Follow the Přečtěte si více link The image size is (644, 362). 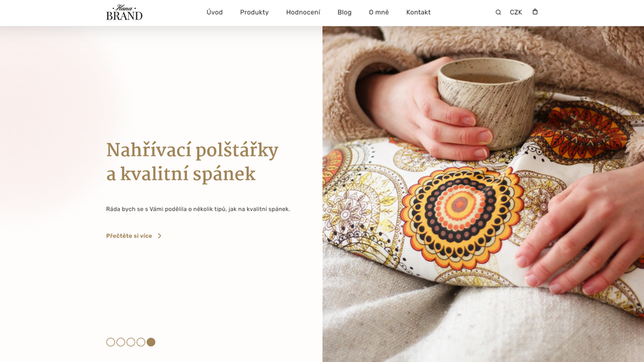coord(129,236)
